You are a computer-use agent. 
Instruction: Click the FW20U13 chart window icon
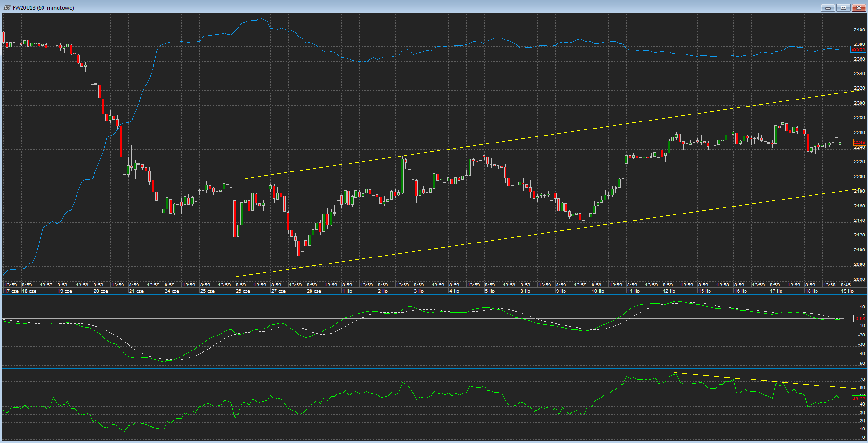click(x=7, y=7)
